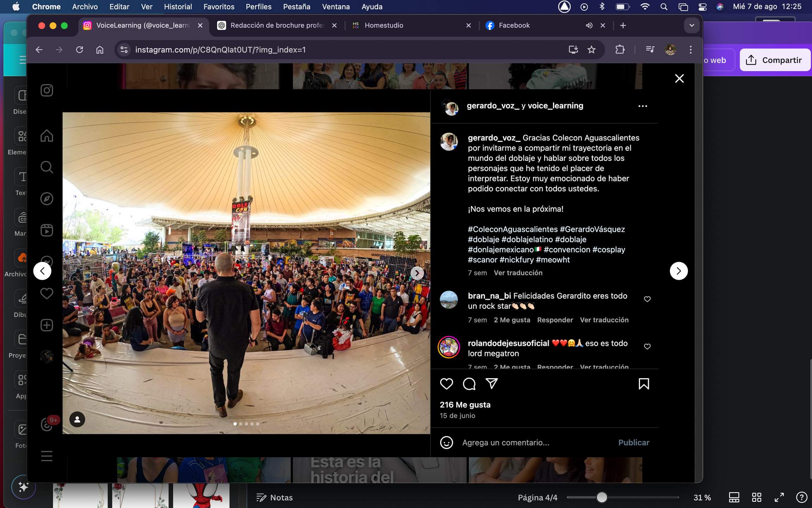Click 216 Me gusta likes count
The width and height of the screenshot is (812, 508).
pos(465,405)
